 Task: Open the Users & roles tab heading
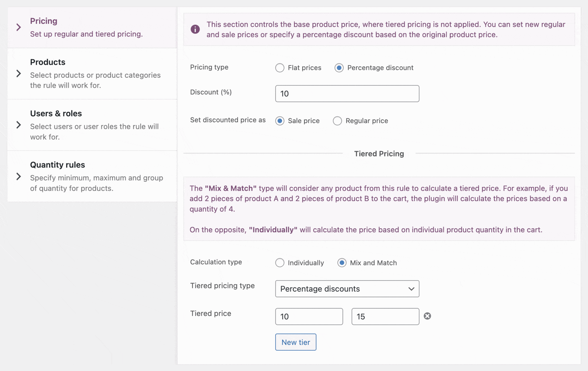coord(56,114)
